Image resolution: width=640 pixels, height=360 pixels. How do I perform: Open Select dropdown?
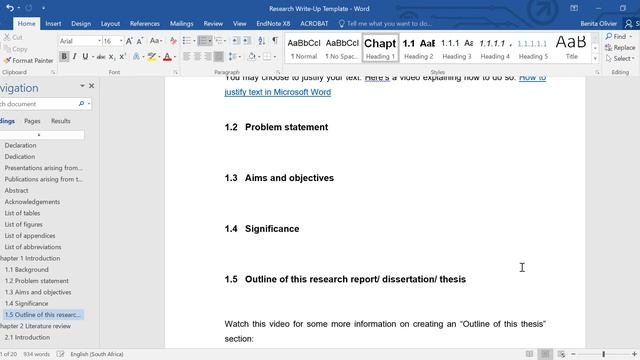point(620,58)
